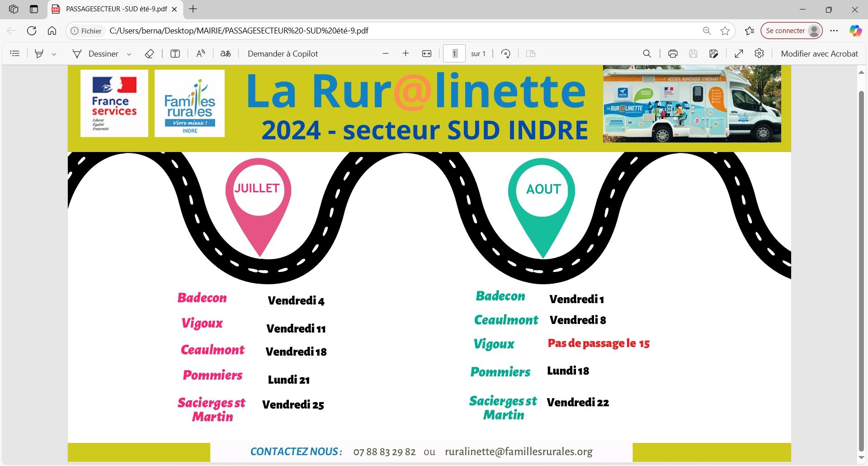Select the add text tool
868x466 pixels.
(x=175, y=53)
